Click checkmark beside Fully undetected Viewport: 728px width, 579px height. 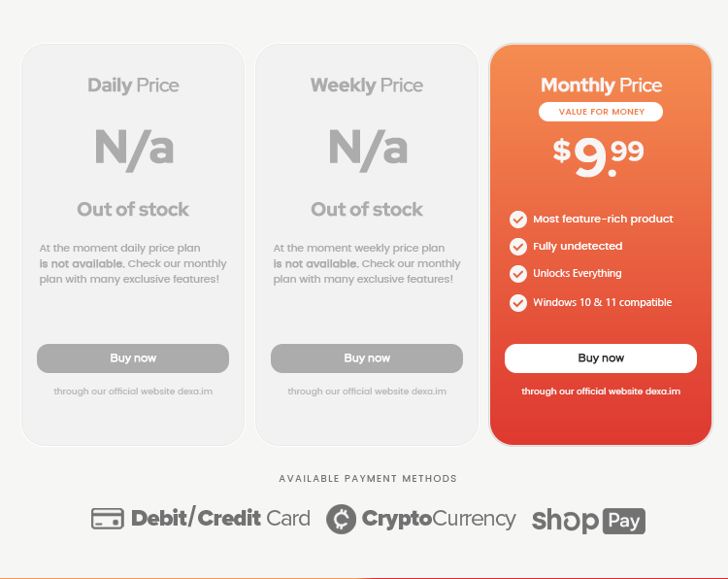point(518,247)
